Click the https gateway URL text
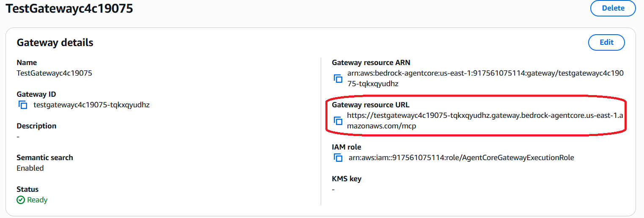The height and width of the screenshot is (218, 644). (x=485, y=121)
